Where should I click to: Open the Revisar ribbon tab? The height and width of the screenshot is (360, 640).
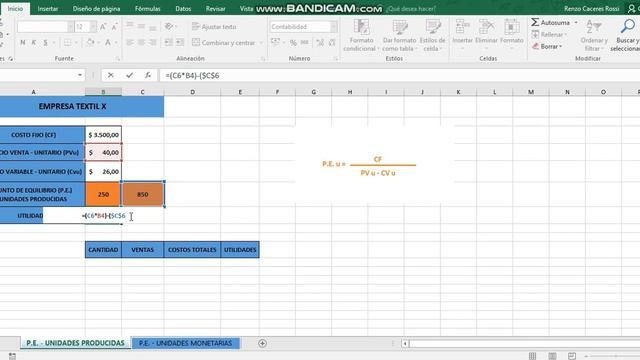point(216,9)
